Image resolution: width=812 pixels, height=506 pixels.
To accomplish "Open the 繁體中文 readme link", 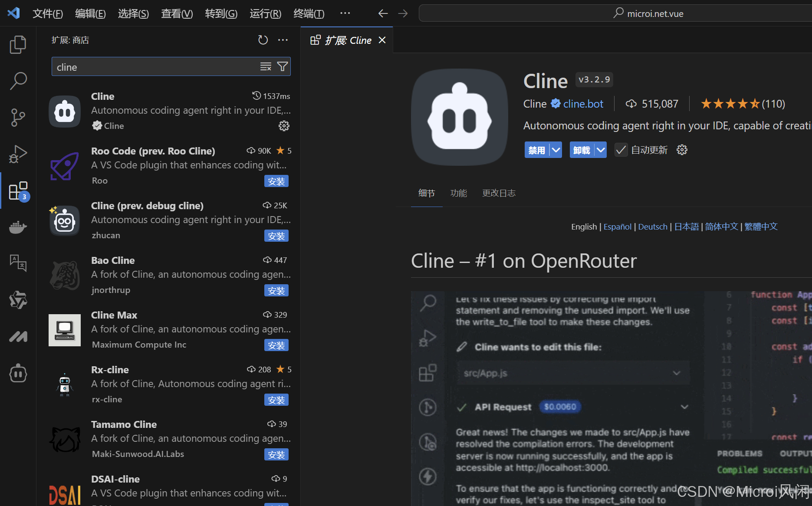I will coord(761,227).
